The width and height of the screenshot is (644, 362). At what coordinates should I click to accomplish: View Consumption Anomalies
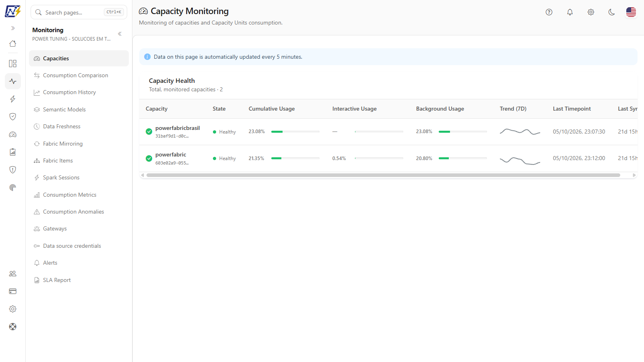tap(79, 212)
